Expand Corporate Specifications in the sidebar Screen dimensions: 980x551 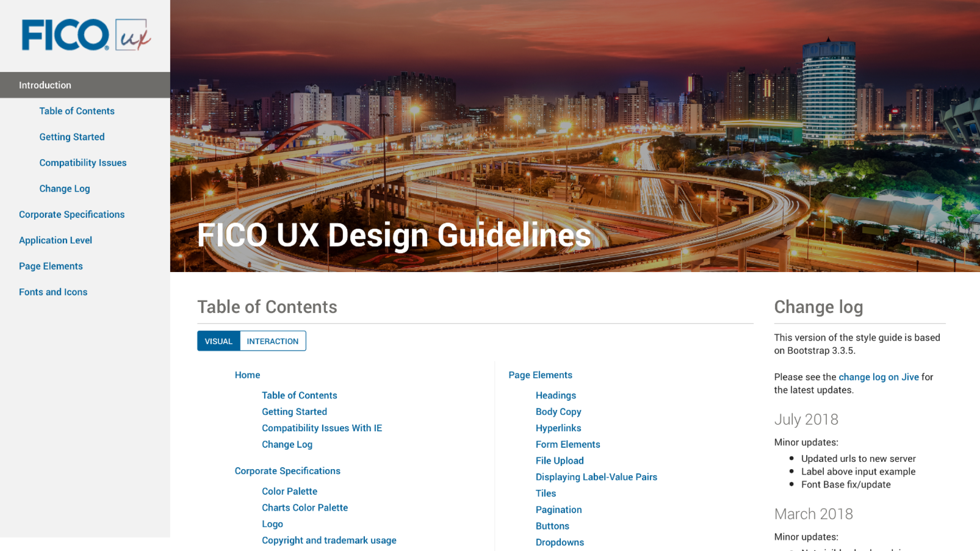click(72, 214)
